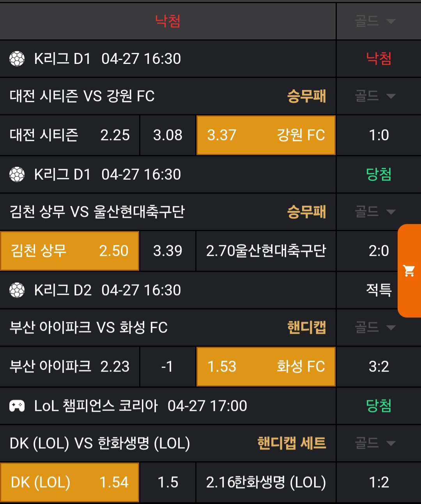
Task: Click the soccer ball icon for 김천 상무 match
Action: click(17, 175)
